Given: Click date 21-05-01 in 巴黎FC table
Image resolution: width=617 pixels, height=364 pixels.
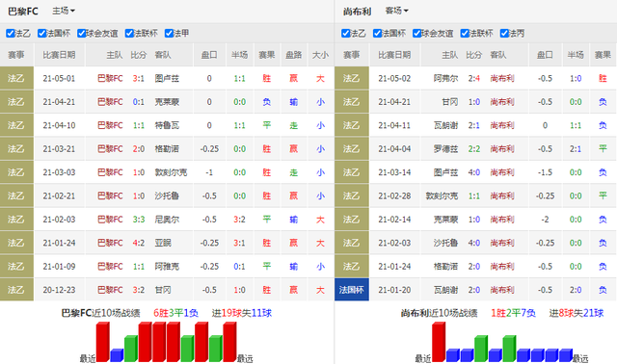Looking at the screenshot, I should [x=59, y=79].
